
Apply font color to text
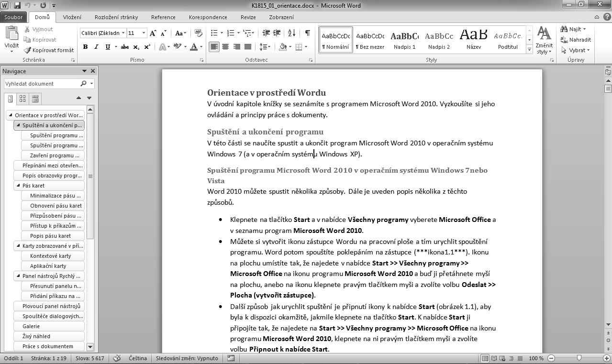click(x=194, y=47)
